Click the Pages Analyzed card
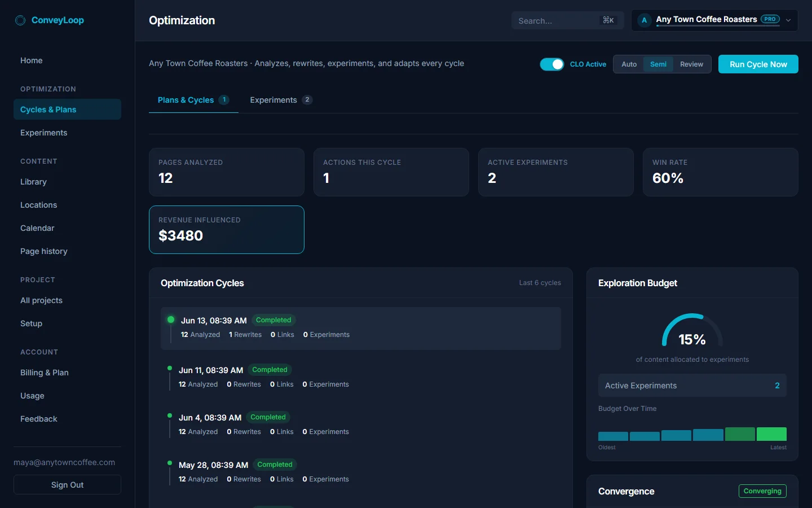The height and width of the screenshot is (508, 812). coord(227,172)
